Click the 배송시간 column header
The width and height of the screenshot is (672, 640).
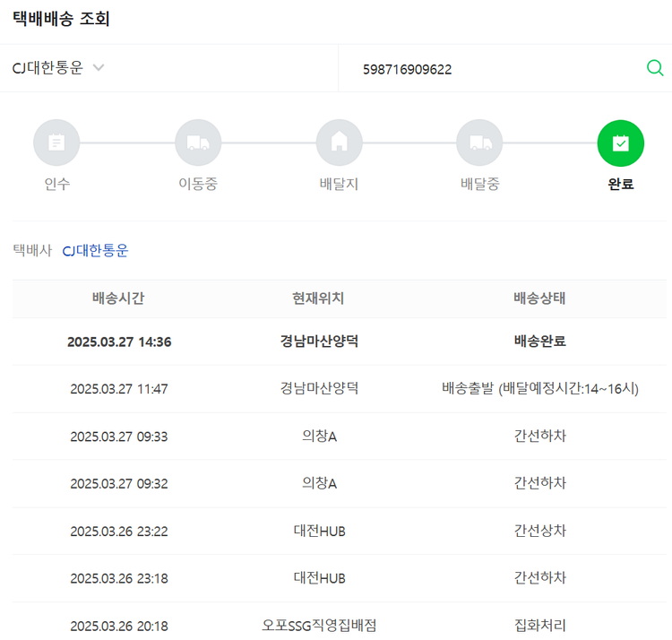[x=118, y=298]
